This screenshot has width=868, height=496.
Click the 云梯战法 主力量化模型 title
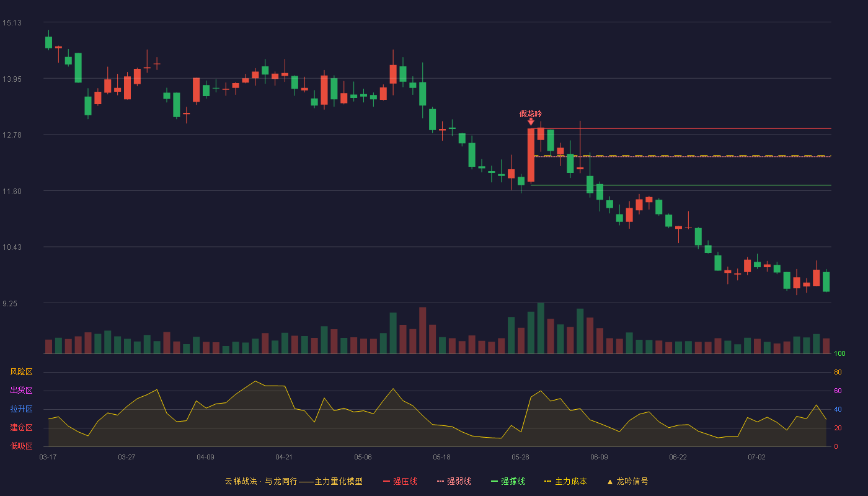293,481
